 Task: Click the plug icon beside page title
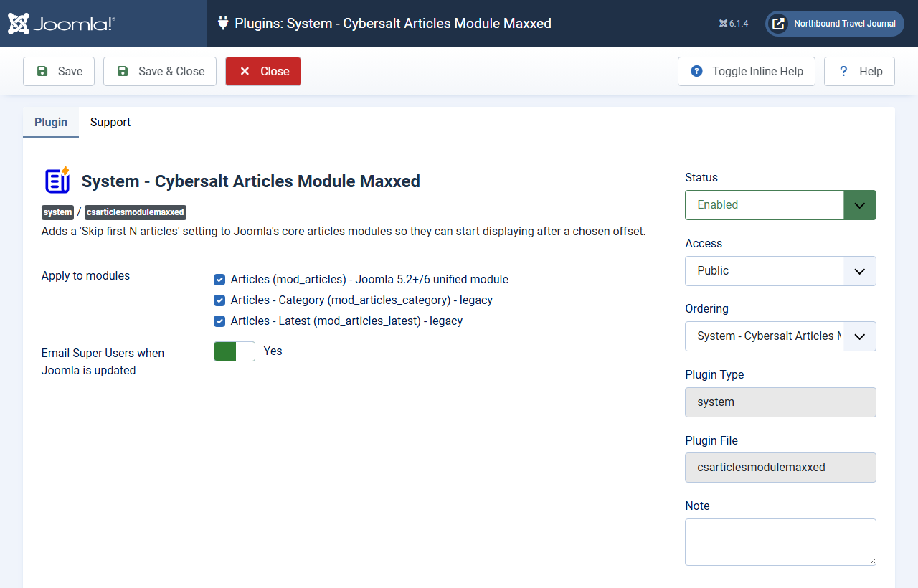223,23
